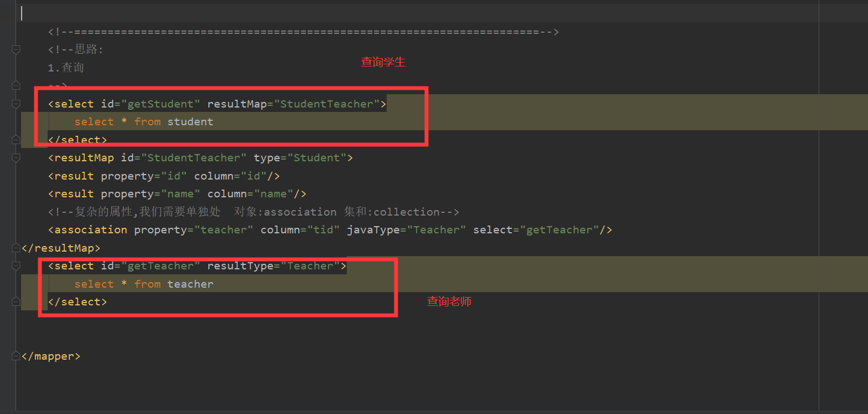Place cursor in the id value "getStudent"
The image size is (868, 414).
point(161,104)
